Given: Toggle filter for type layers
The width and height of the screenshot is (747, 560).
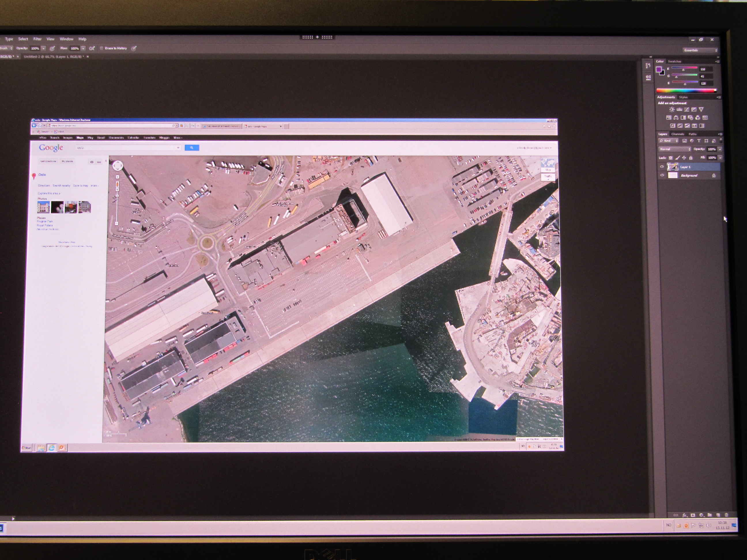Looking at the screenshot, I should (x=699, y=141).
